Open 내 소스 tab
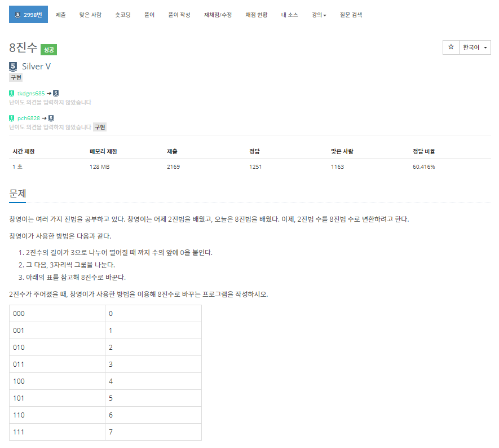 [290, 15]
